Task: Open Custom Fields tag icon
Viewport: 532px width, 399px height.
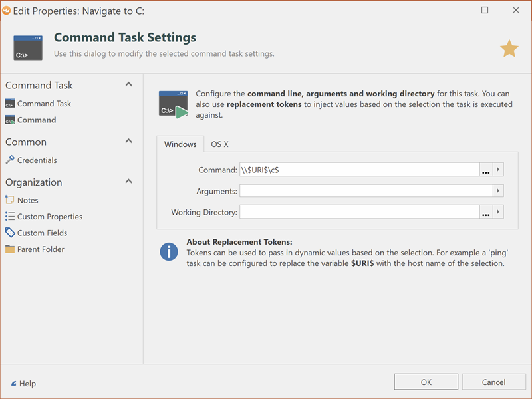Action: click(10, 233)
